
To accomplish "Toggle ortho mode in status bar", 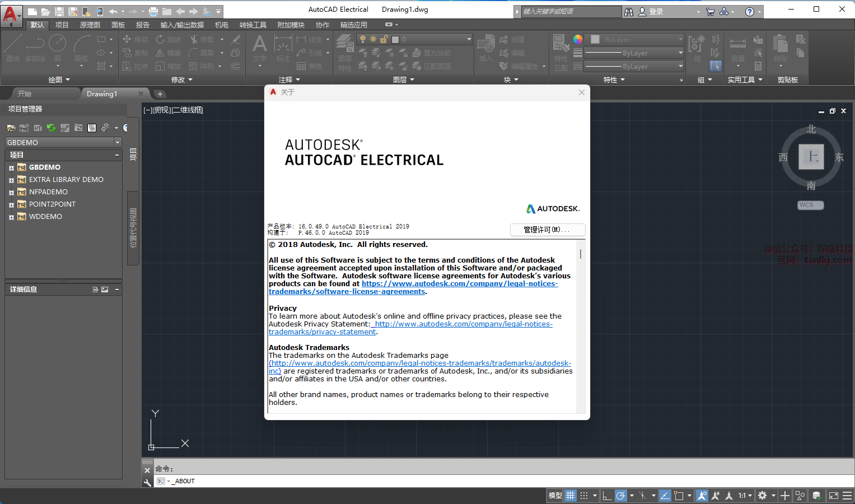I will coord(607,496).
